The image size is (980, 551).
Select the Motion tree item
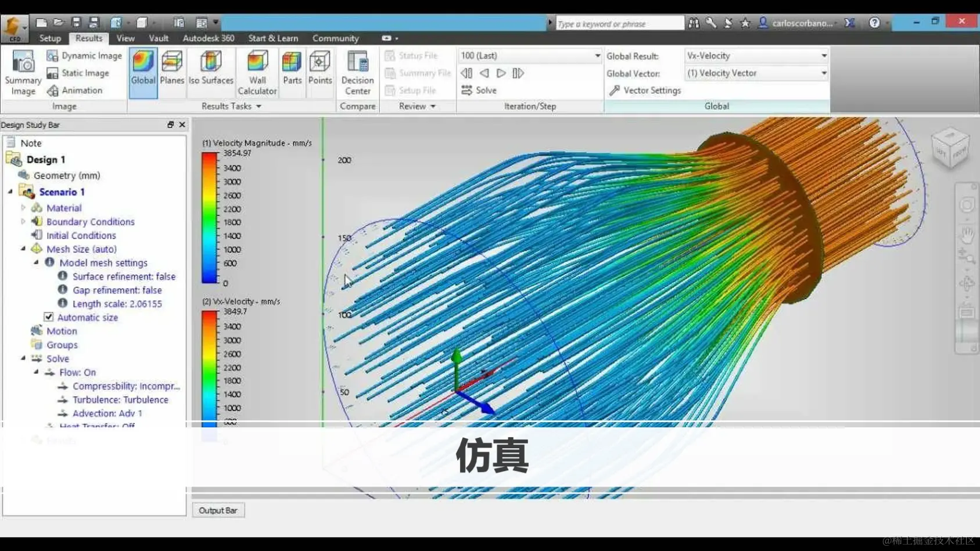62,331
